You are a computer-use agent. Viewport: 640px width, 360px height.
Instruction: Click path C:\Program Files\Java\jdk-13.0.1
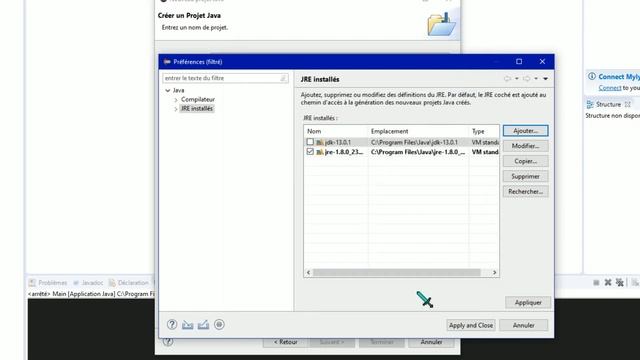coord(414,142)
